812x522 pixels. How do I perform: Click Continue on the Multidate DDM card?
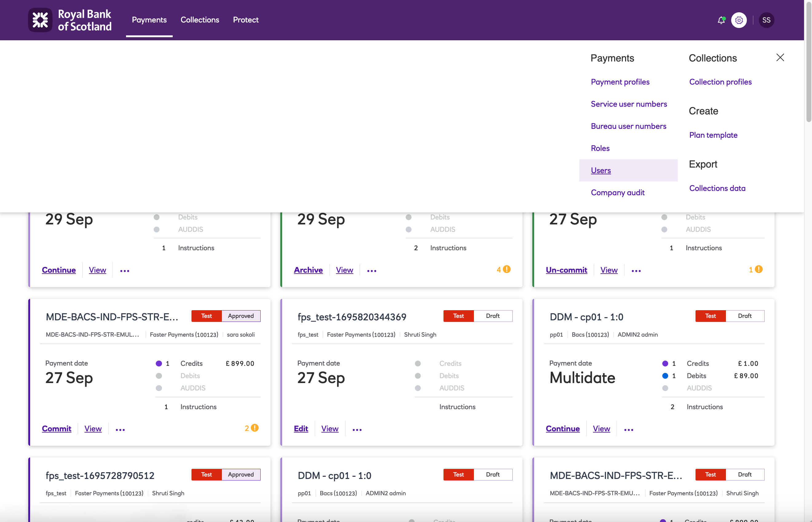(562, 429)
